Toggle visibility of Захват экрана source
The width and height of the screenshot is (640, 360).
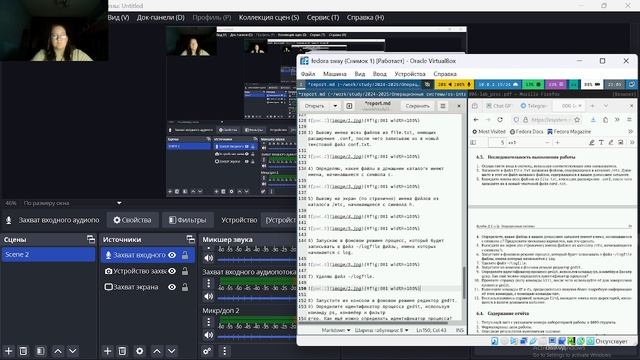pyautogui.click(x=172, y=287)
